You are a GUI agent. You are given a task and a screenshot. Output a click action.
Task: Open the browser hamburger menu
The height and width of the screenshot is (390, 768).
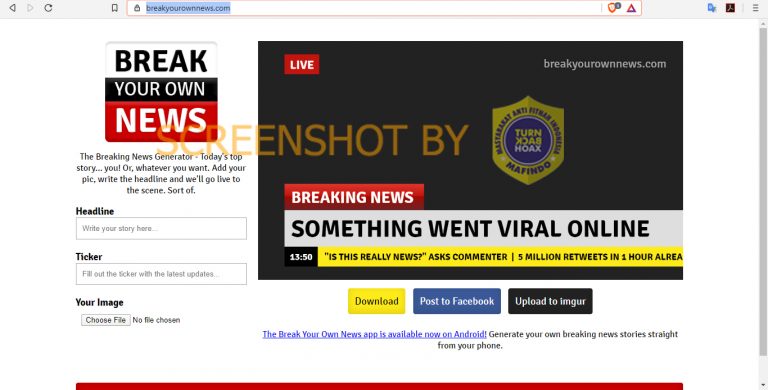[756, 8]
